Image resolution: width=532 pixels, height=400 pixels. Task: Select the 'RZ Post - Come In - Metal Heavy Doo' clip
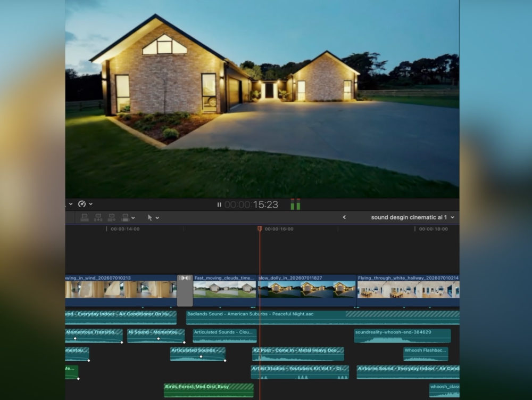coord(298,354)
